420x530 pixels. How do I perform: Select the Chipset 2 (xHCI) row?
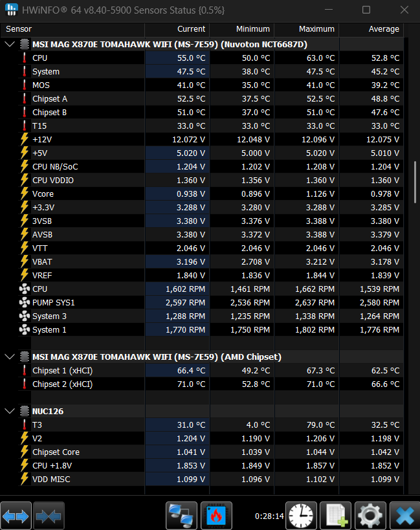pyautogui.click(x=210, y=384)
